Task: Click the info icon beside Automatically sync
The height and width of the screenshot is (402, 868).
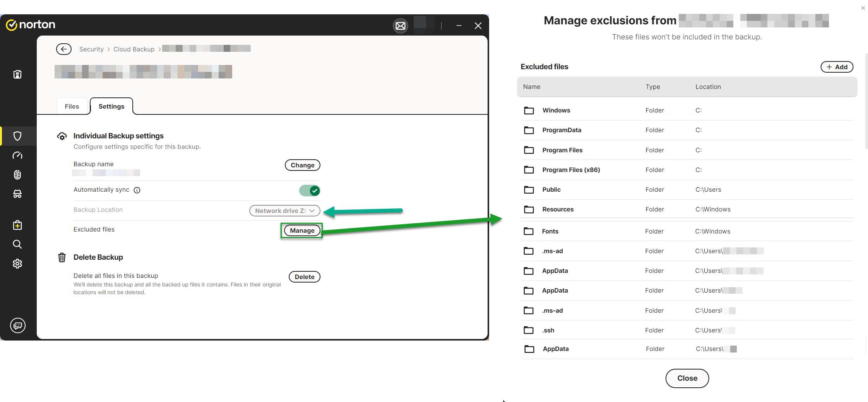Action: pyautogui.click(x=137, y=190)
